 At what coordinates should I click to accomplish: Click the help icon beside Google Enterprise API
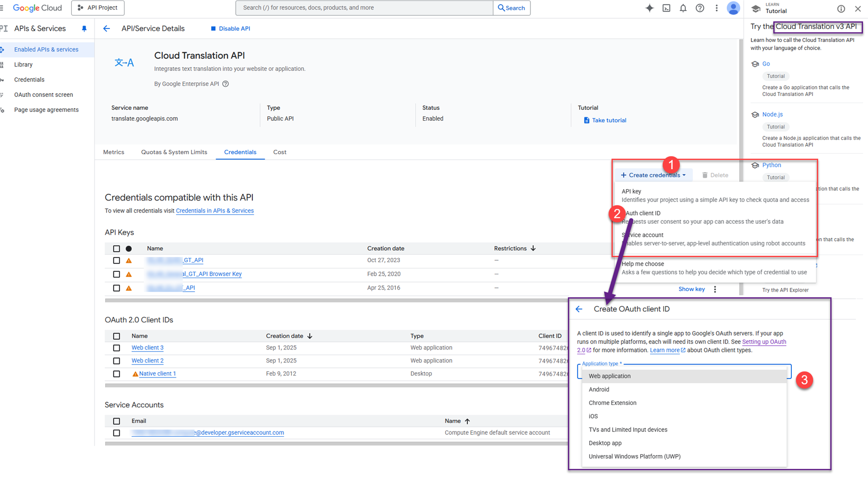tap(226, 84)
